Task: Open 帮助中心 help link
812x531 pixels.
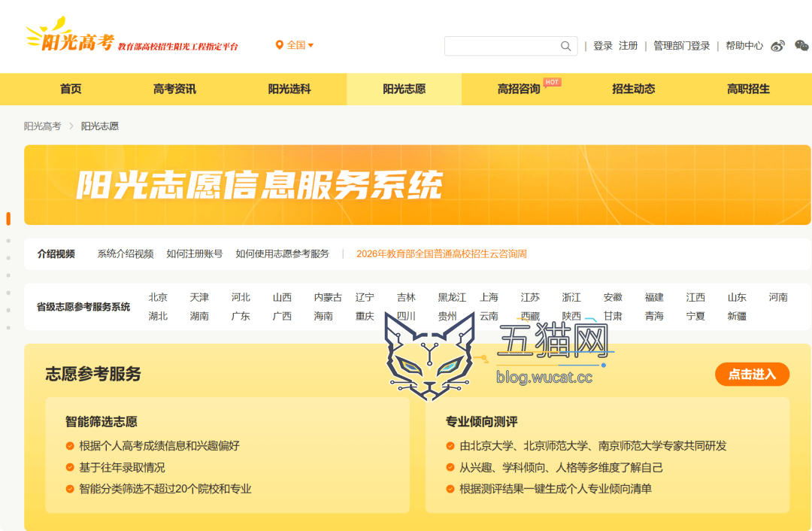Action: (x=744, y=46)
